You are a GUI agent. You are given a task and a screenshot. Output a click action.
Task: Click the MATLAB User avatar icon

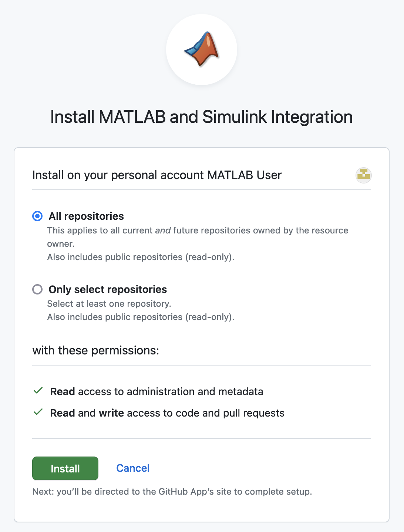[363, 175]
